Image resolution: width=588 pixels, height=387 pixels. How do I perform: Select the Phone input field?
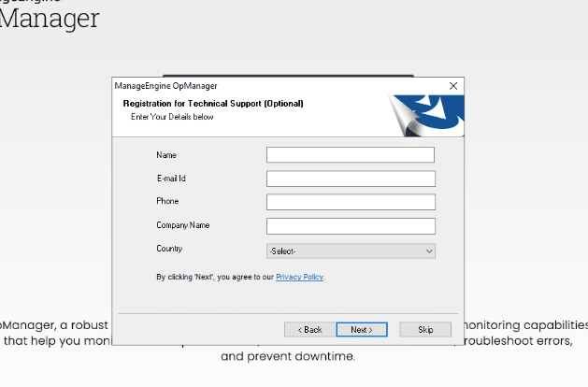click(x=351, y=202)
